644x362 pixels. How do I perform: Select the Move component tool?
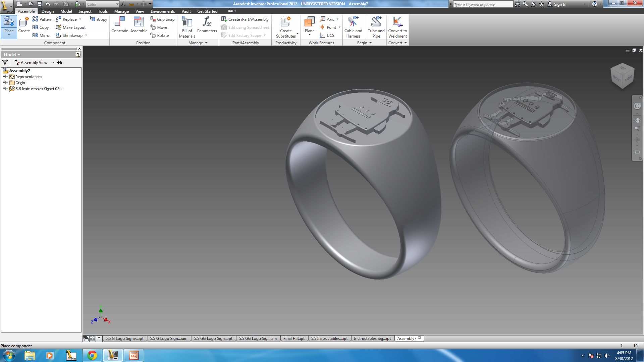pyautogui.click(x=159, y=27)
